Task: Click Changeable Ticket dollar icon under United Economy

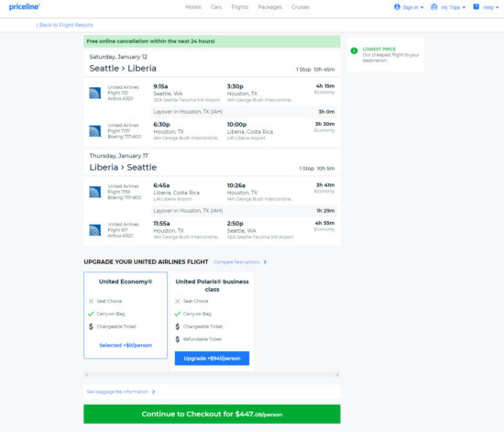Action: [91, 327]
